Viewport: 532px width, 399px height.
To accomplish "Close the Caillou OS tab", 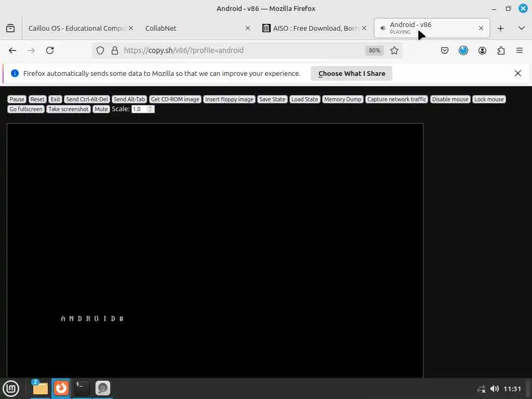I will click(x=131, y=28).
